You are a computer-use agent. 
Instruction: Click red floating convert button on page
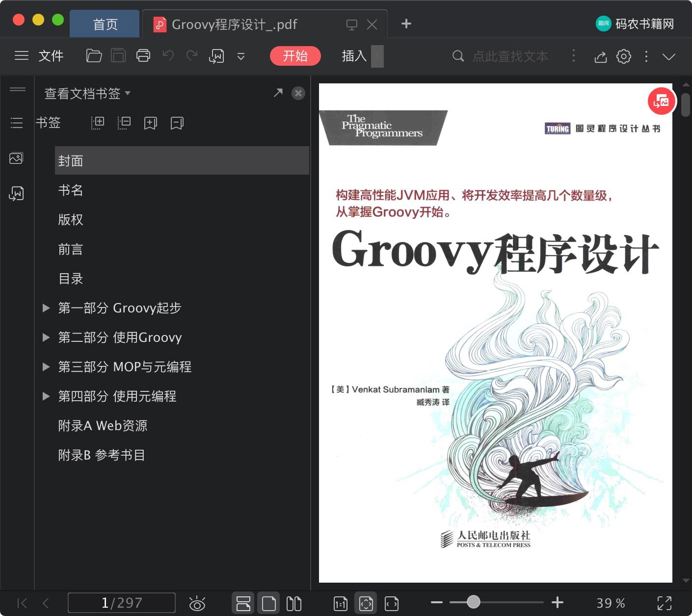coord(662,101)
